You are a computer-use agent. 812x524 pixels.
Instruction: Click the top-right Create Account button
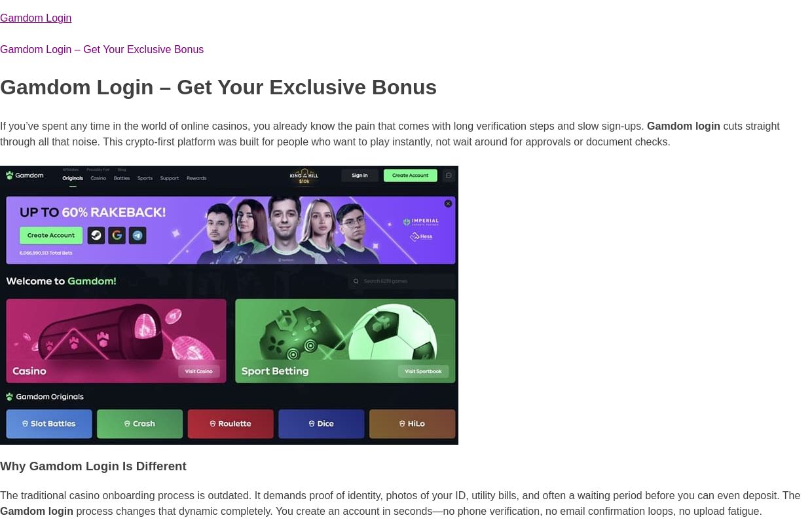(x=410, y=176)
